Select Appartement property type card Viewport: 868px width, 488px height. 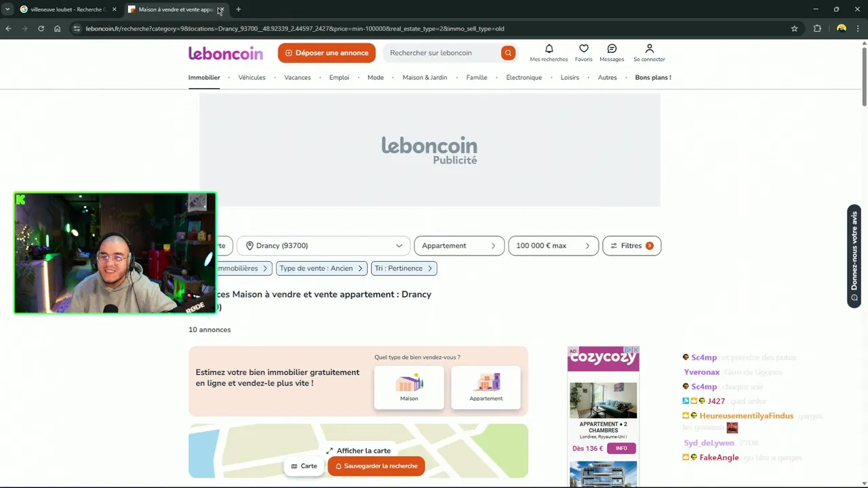tap(486, 388)
